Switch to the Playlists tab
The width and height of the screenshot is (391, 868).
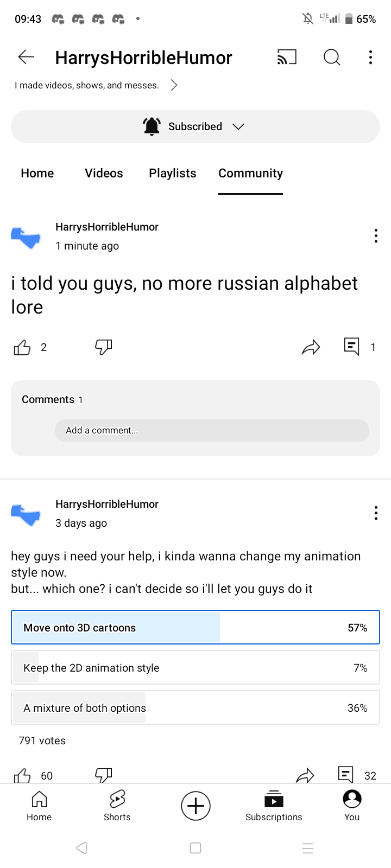click(x=173, y=173)
